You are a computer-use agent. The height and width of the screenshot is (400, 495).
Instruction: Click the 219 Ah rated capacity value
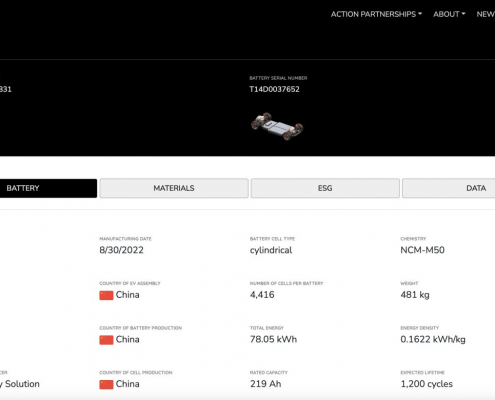pos(266,384)
